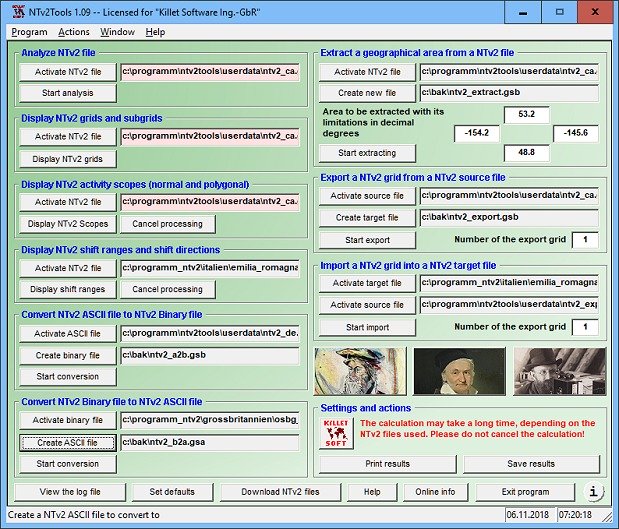The height and width of the screenshot is (529, 619).
Task: Open Online info
Action: [x=435, y=492]
